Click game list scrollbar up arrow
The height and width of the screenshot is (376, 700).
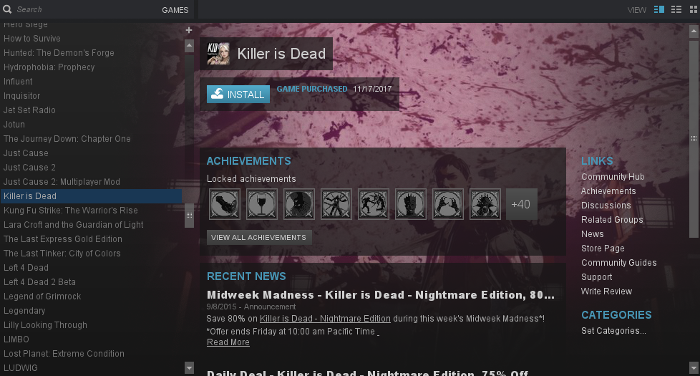(x=189, y=46)
